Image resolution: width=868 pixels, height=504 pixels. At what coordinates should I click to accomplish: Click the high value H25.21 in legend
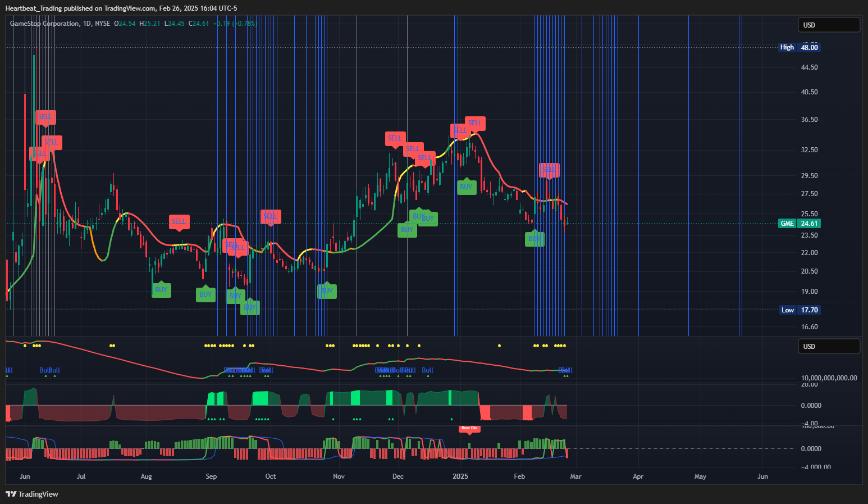coord(150,24)
